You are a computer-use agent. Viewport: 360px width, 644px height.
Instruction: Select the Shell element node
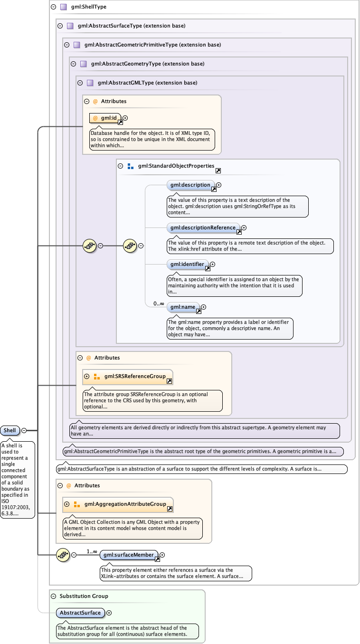point(10,430)
